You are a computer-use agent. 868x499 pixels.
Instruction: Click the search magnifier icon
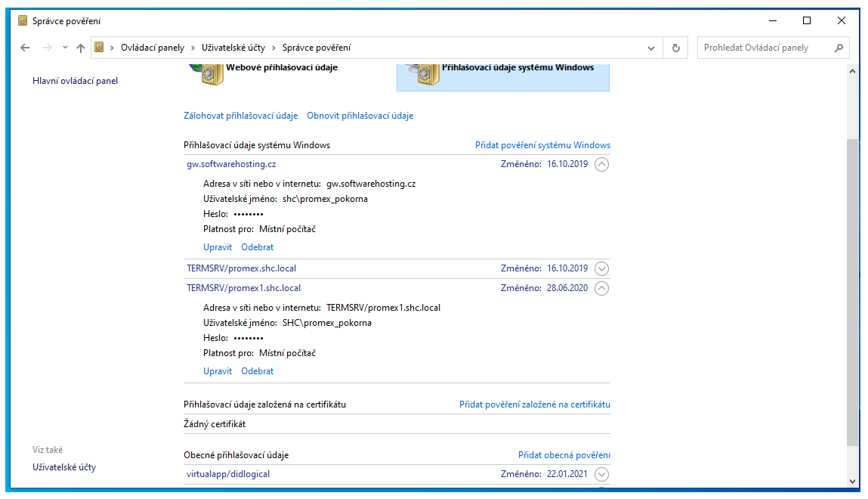tap(839, 48)
